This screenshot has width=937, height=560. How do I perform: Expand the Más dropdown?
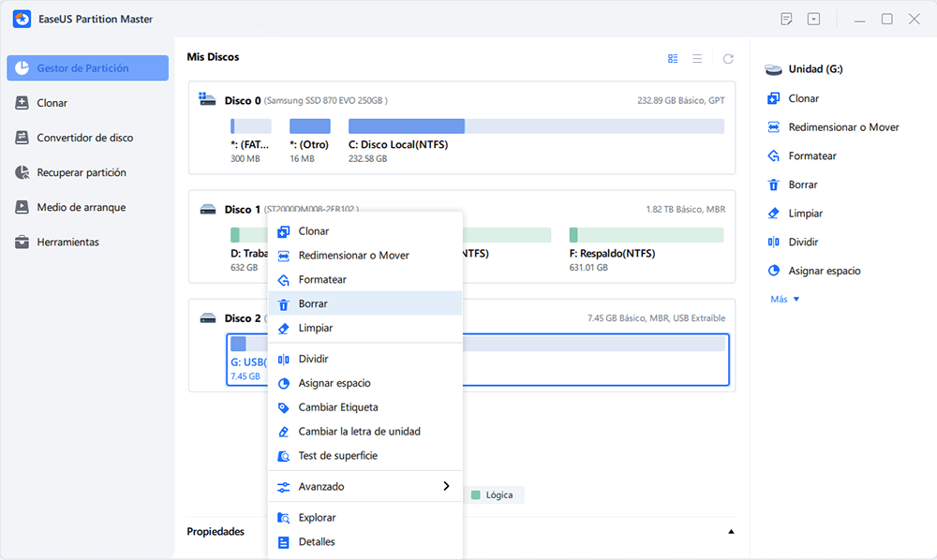(x=784, y=299)
